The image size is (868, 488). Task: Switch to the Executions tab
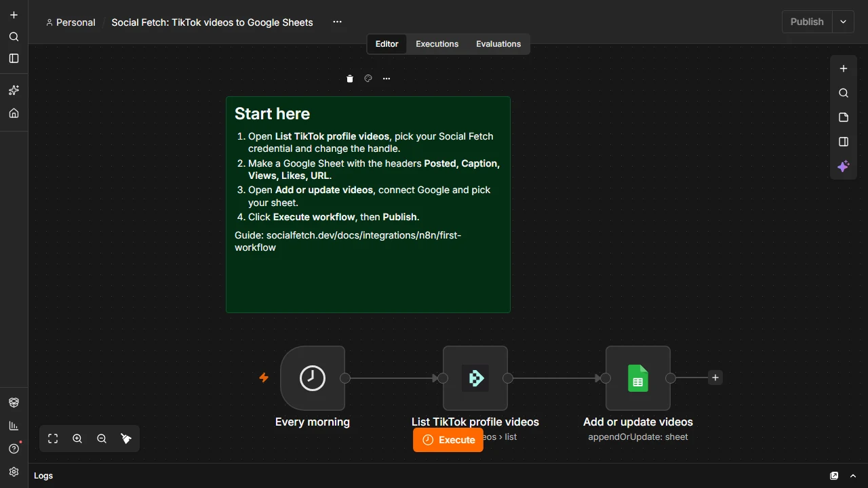click(x=437, y=44)
